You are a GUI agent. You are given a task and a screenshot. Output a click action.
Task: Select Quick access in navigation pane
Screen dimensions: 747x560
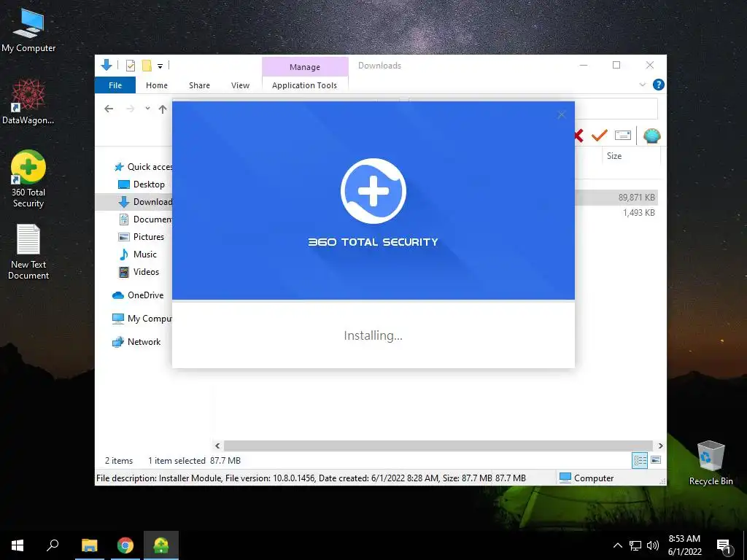(143, 167)
